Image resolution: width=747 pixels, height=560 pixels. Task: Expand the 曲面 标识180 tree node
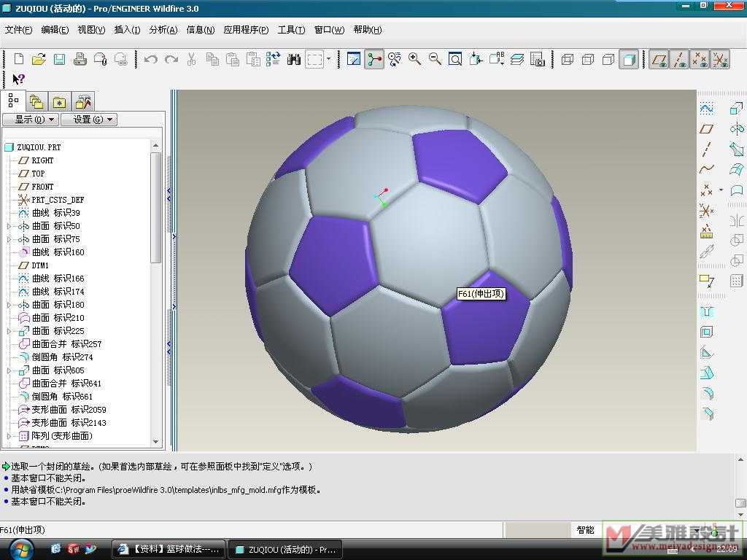click(9, 305)
